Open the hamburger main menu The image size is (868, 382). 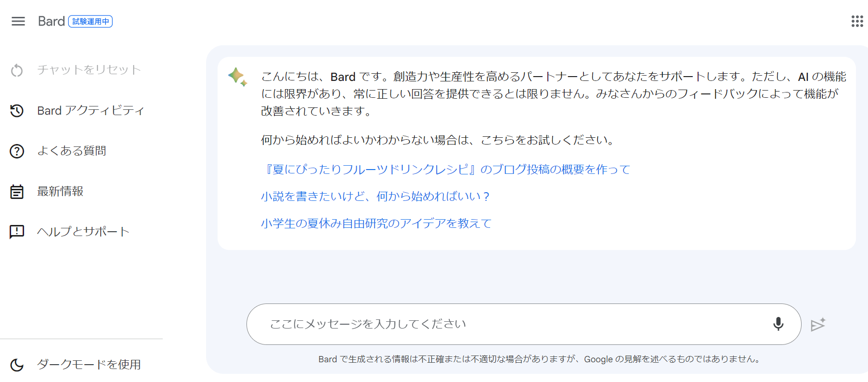(x=18, y=21)
